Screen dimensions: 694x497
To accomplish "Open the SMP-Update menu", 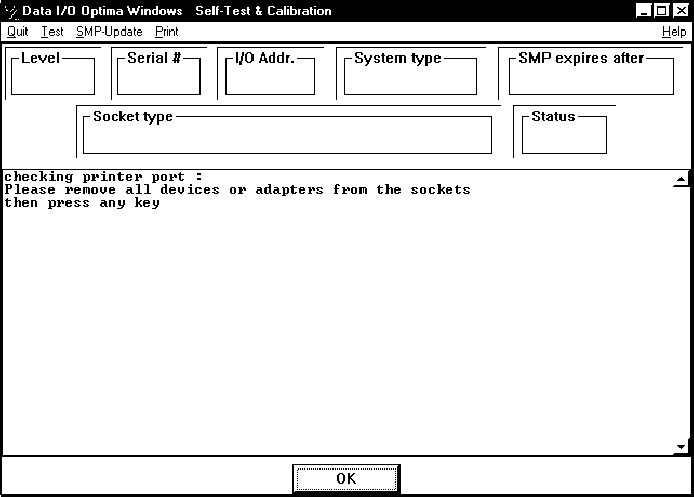I will [x=109, y=32].
